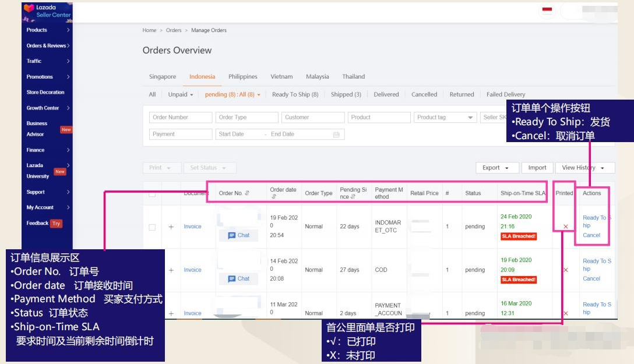Open the Set Status dropdown button
The width and height of the screenshot is (634, 364).
[x=210, y=168]
